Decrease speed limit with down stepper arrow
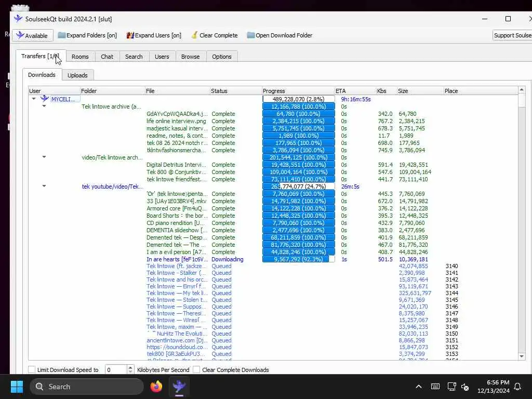This screenshot has width=532, height=399. point(130,372)
